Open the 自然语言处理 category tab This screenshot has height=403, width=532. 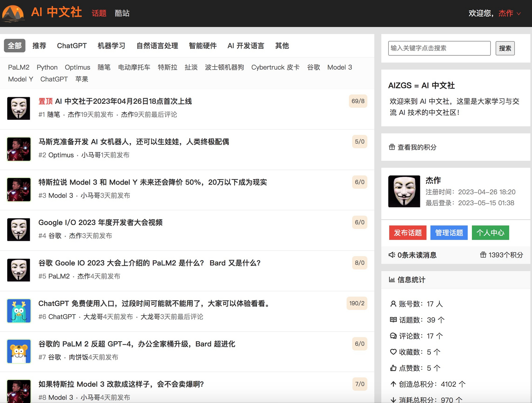[x=157, y=46]
